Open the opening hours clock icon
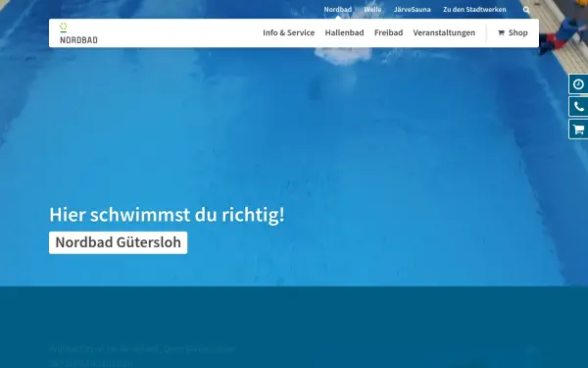 [578, 84]
